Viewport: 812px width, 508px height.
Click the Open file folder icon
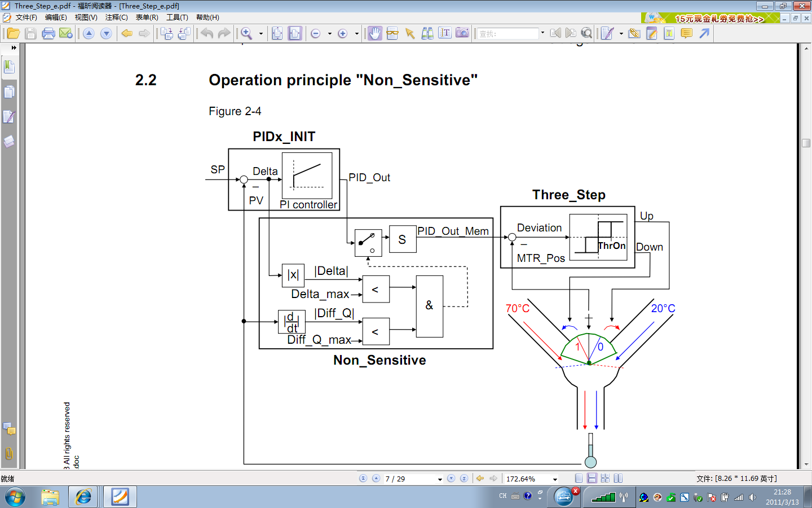[13, 33]
